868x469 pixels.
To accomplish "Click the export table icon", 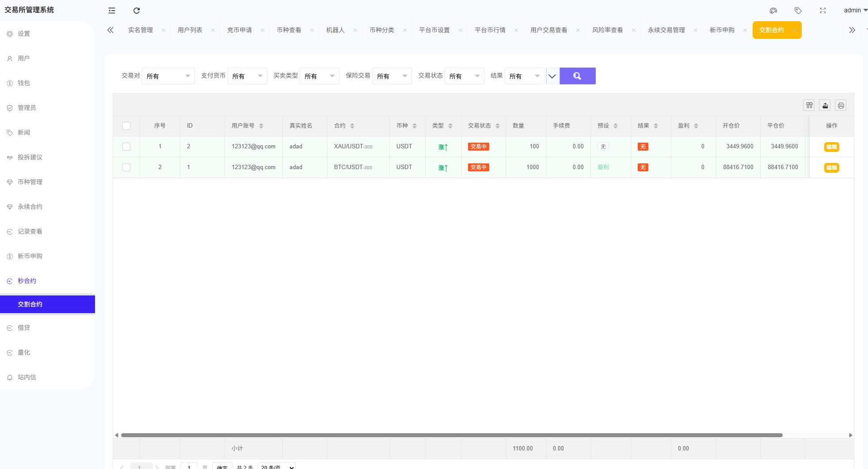I will 825,106.
